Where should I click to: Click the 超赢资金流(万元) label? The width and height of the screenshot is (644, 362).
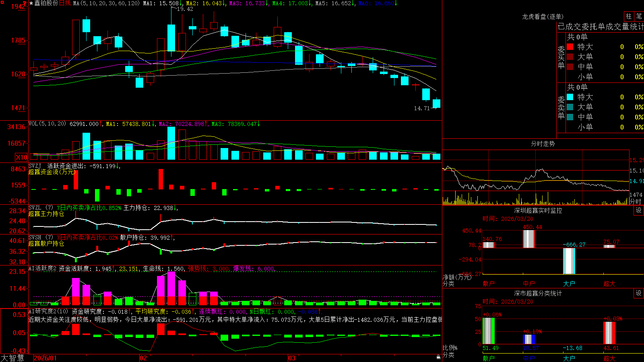[52, 172]
